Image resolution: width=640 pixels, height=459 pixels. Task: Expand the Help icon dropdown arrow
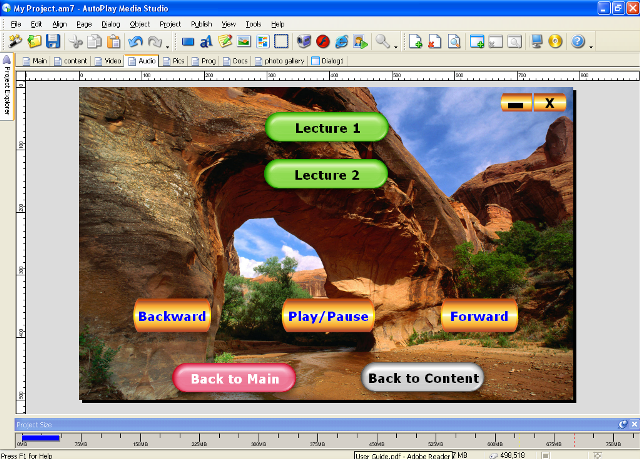[590, 43]
